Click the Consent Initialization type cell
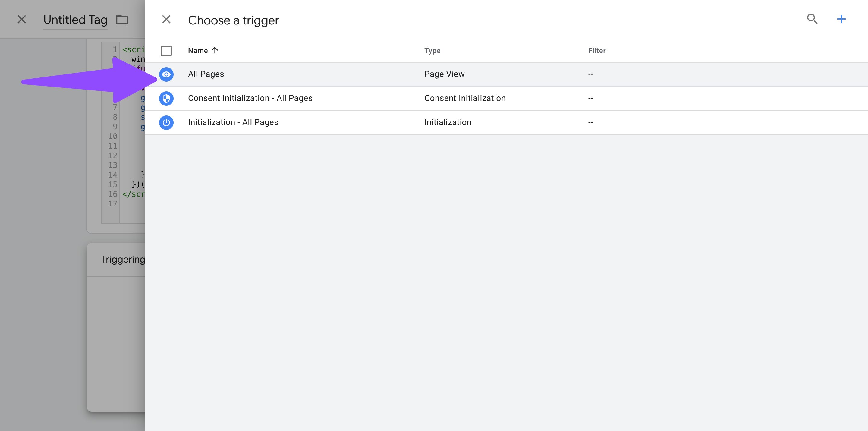 (x=465, y=98)
